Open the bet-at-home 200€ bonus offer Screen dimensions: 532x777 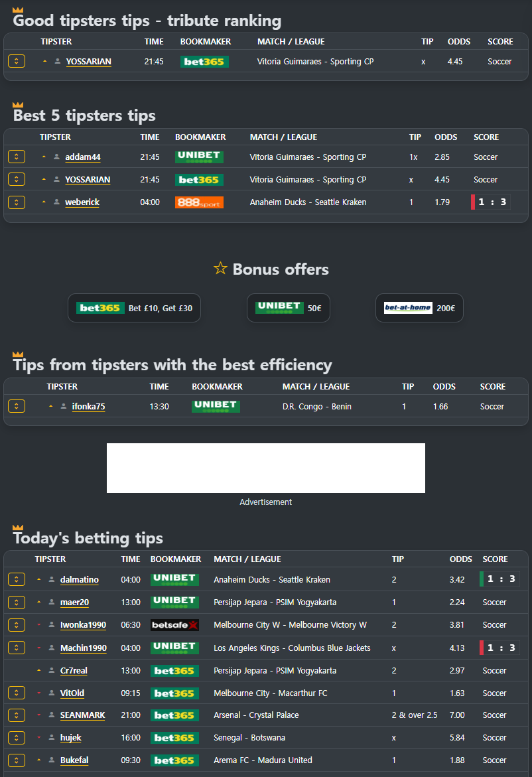pyautogui.click(x=419, y=309)
